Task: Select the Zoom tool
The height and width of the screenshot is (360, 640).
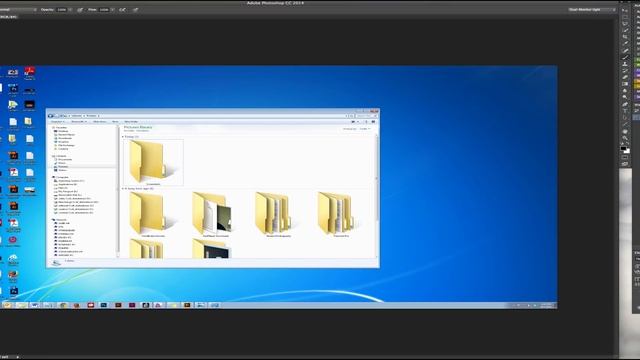Action: pyautogui.click(x=625, y=138)
